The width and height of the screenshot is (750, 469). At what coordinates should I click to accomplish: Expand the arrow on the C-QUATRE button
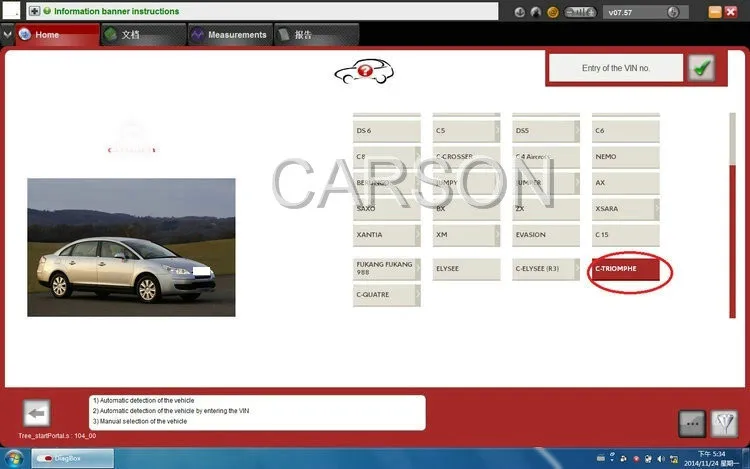click(418, 295)
